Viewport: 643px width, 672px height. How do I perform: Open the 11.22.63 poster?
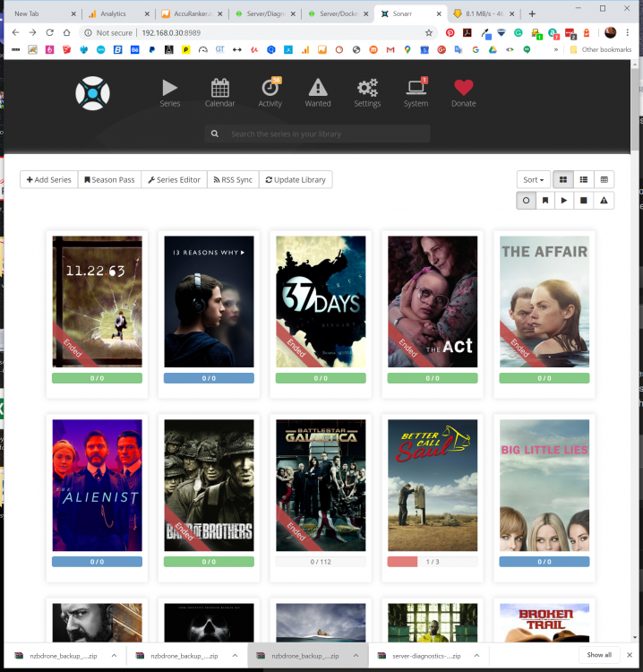point(98,301)
